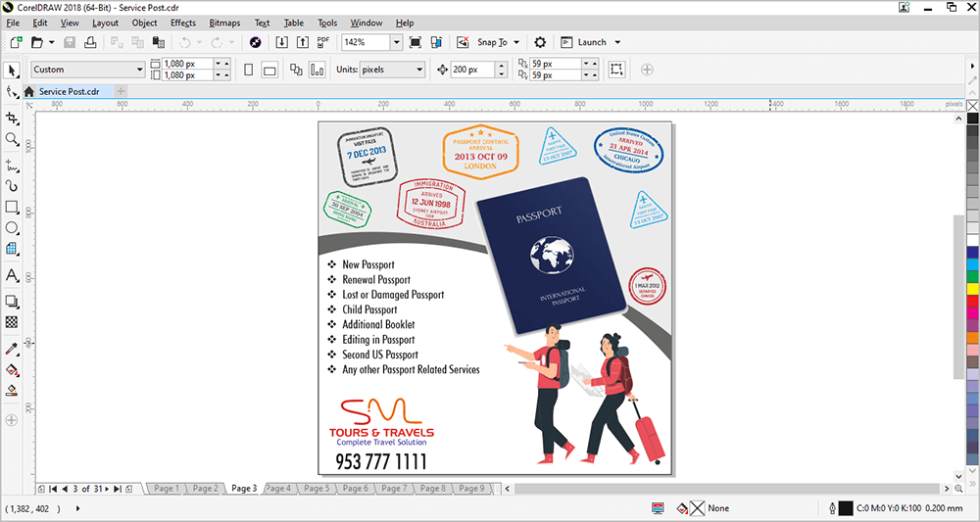The width and height of the screenshot is (980, 522).
Task: Expand the Launch dropdown
Action: point(617,42)
